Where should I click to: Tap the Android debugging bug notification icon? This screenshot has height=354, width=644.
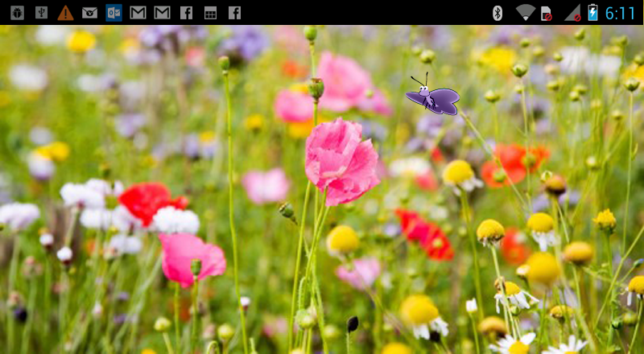point(17,13)
